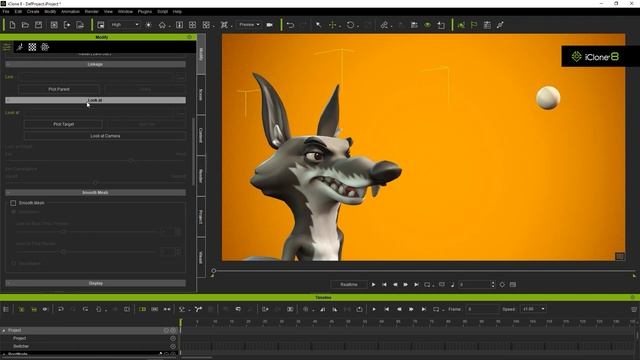Collapse the Look at section header
Screen dimensions: 640x360
pyautogui.click(x=95, y=100)
